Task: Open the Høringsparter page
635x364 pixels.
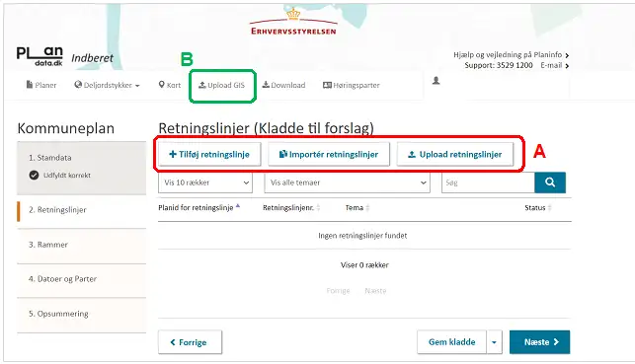Action: coord(352,85)
